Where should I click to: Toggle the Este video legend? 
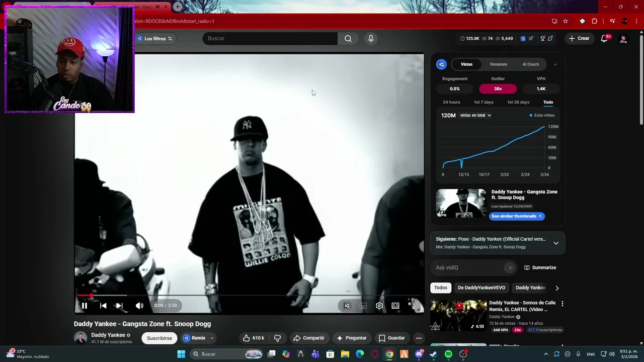point(542,115)
